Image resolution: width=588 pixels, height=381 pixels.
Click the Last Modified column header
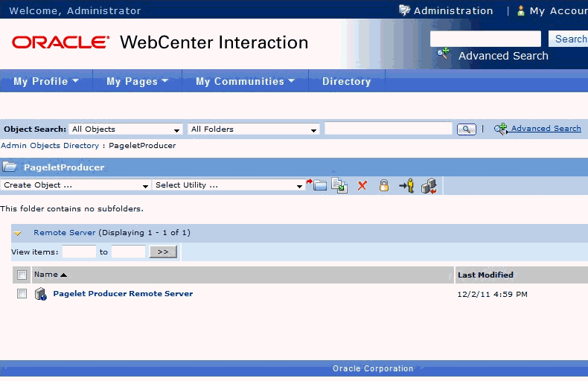(x=485, y=275)
